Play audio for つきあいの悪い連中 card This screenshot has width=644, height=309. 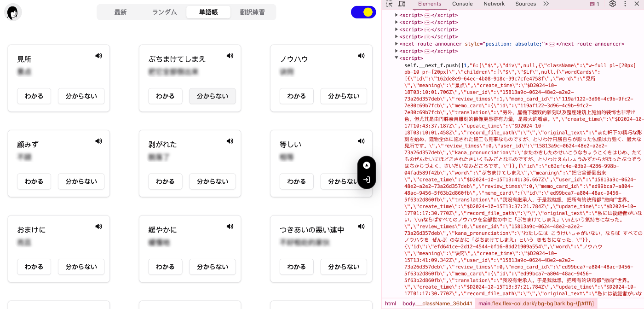click(x=361, y=226)
